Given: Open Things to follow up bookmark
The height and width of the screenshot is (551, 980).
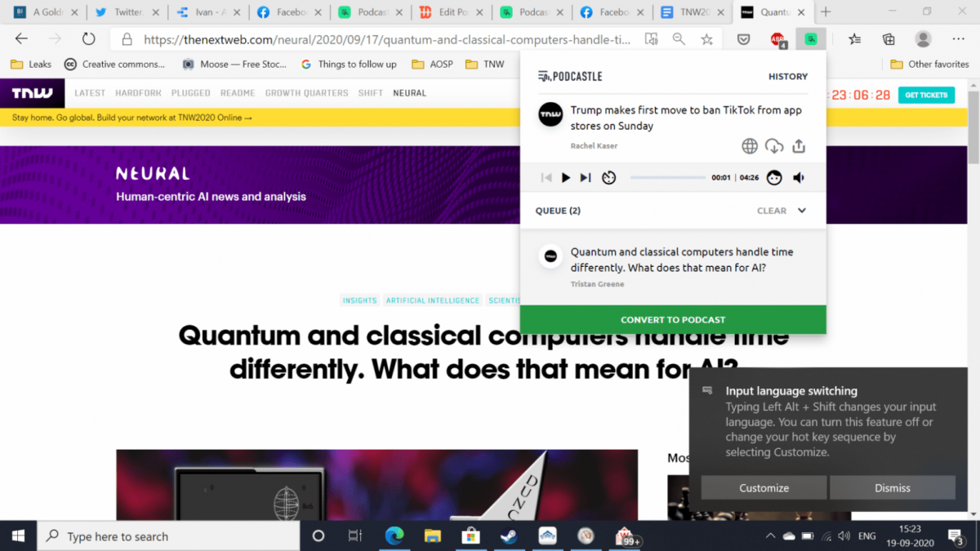Looking at the screenshot, I should pos(348,64).
